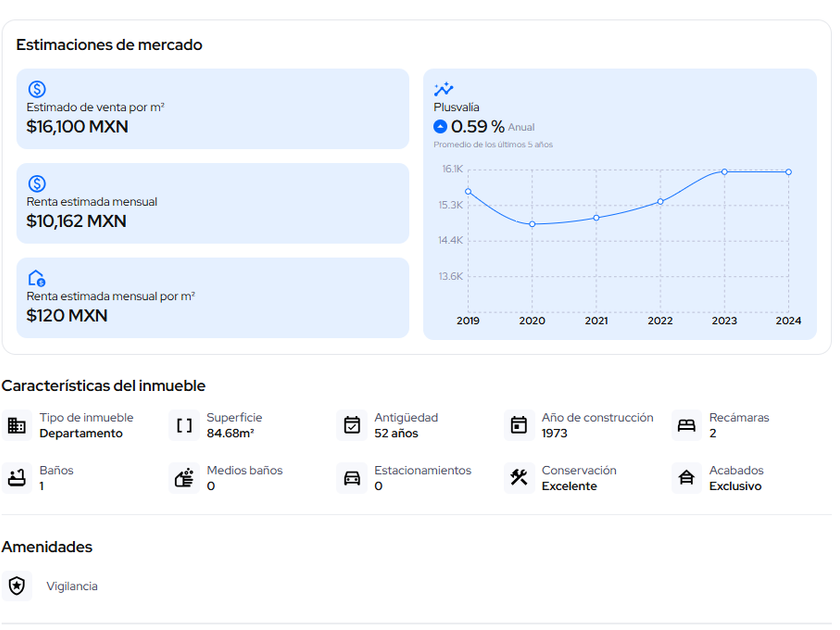Select the 2023 data point on Plusvalía chart
The image size is (840, 630).
[x=724, y=172]
